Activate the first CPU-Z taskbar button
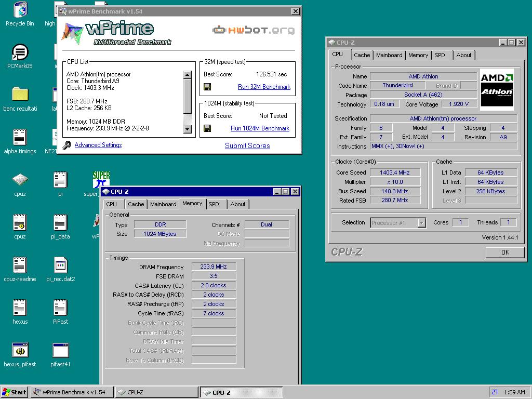Screen dimensions: 532x399 (x=156, y=392)
